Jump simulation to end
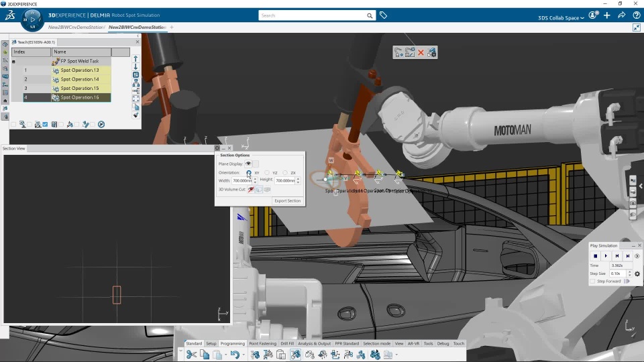The width and height of the screenshot is (644, 362). click(627, 256)
